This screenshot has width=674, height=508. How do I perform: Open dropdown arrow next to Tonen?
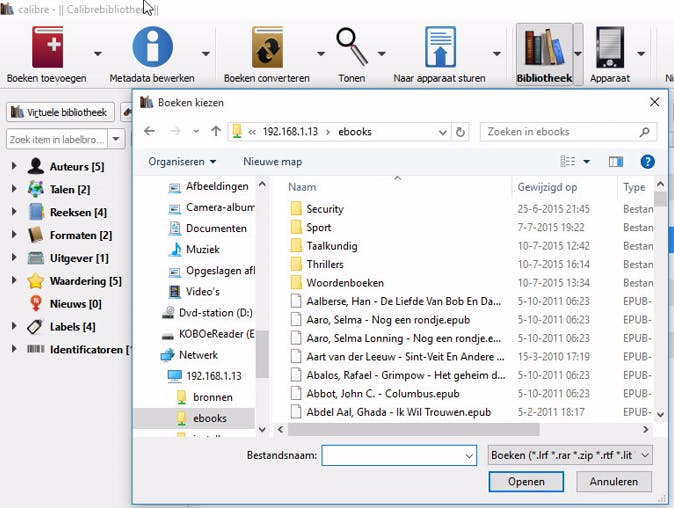(381, 54)
